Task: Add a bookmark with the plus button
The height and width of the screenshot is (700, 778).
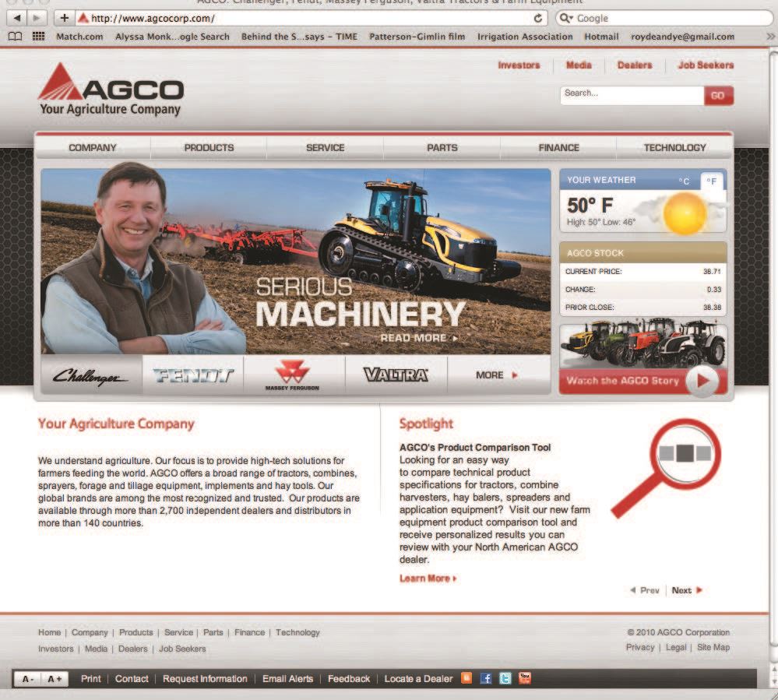Action: coord(64,19)
